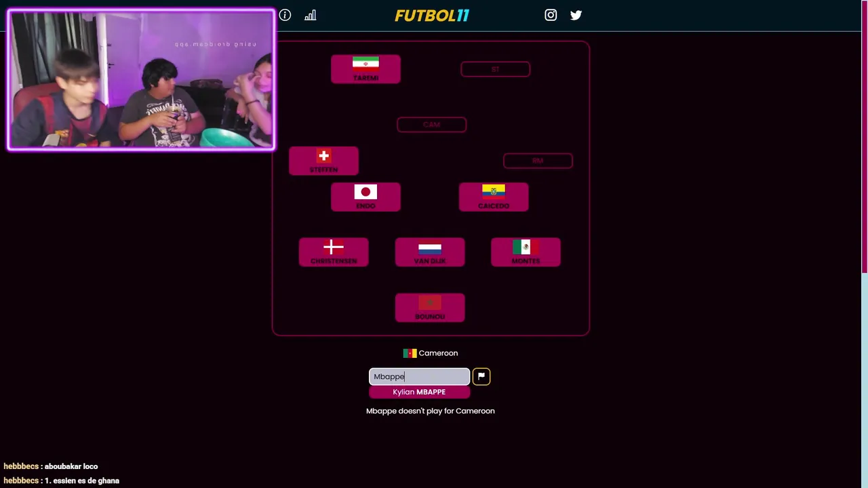Image resolution: width=868 pixels, height=488 pixels.
Task: Select the Montes Mexico player card
Action: (526, 252)
